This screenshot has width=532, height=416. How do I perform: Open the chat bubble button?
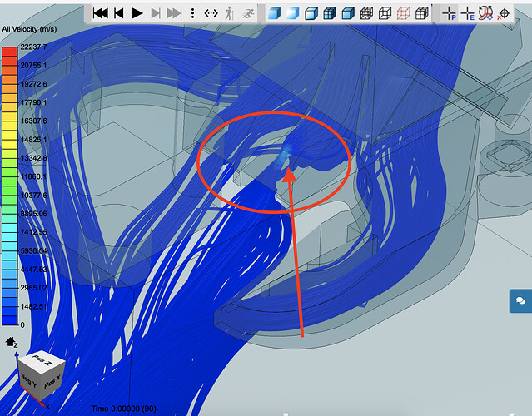point(520,301)
